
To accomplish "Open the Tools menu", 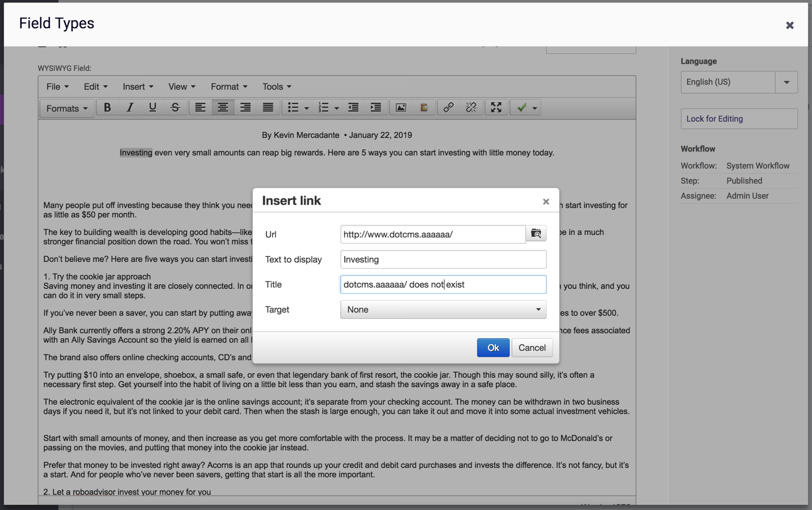I will pyautogui.click(x=277, y=86).
